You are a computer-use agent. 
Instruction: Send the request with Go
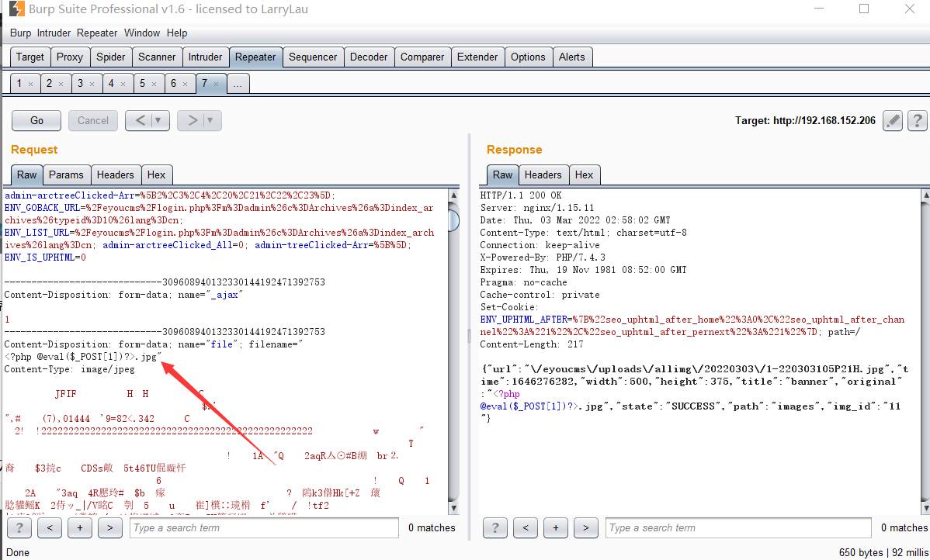[36, 120]
